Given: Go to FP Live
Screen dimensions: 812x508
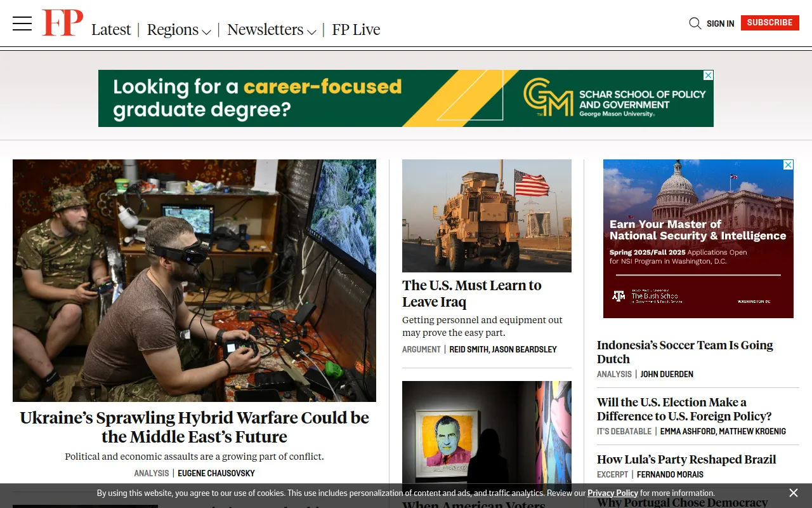Looking at the screenshot, I should (356, 30).
